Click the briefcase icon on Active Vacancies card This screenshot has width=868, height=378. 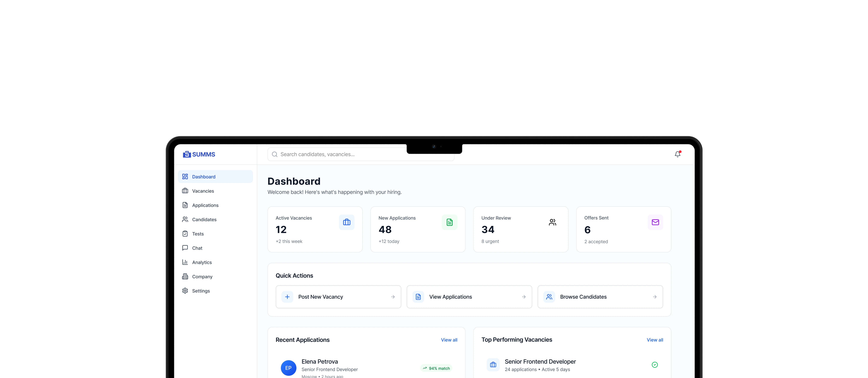click(347, 222)
